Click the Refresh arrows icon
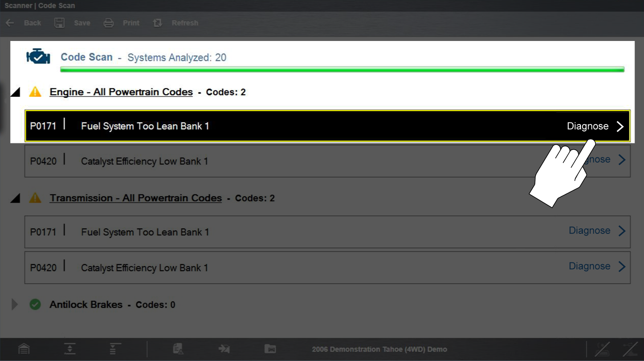This screenshot has width=644, height=361. [x=157, y=23]
